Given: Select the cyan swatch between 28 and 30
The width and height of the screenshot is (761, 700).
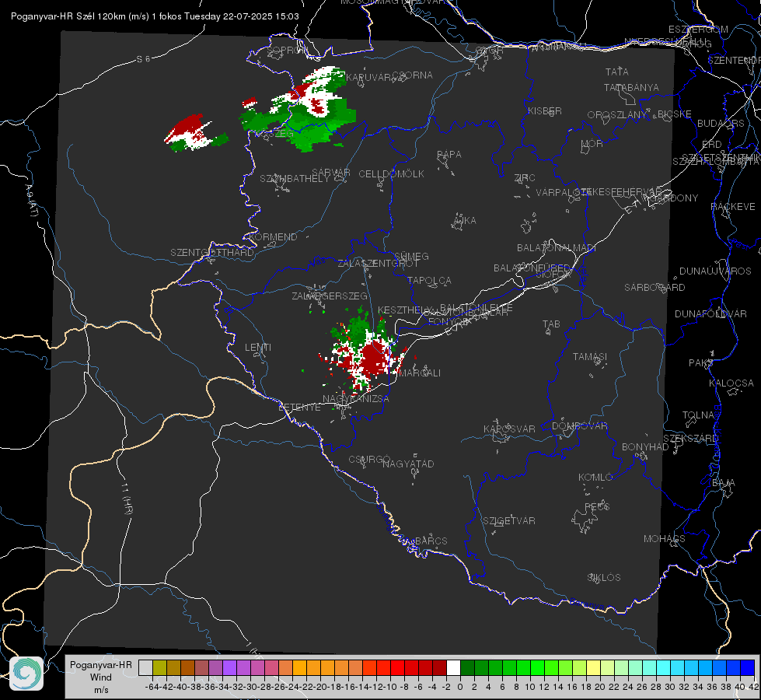Looking at the screenshot, I should (663, 668).
